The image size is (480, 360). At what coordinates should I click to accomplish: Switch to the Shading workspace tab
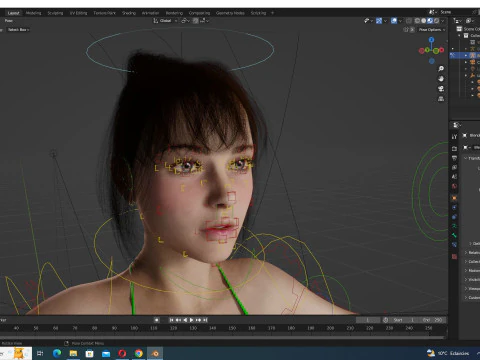tap(129, 13)
